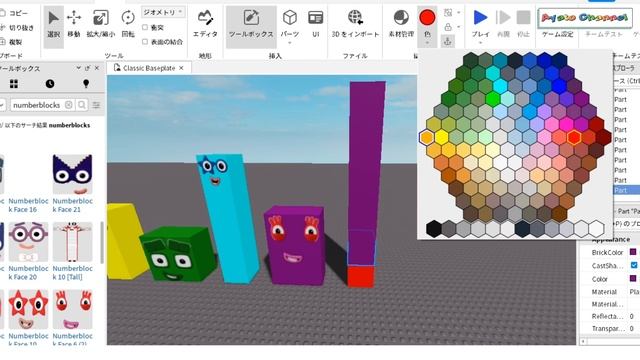
Task: Expand the プレイ dropdown arrow
Action: coord(480,43)
